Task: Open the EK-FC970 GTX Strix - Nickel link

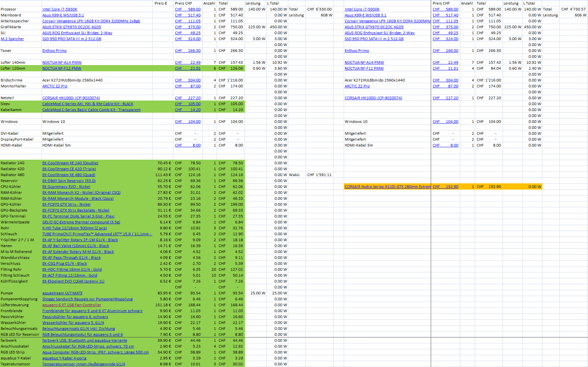Action: (x=66, y=204)
